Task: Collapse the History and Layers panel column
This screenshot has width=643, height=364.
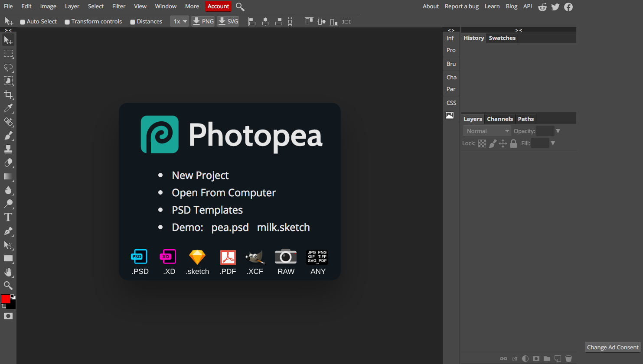Action: click(519, 30)
